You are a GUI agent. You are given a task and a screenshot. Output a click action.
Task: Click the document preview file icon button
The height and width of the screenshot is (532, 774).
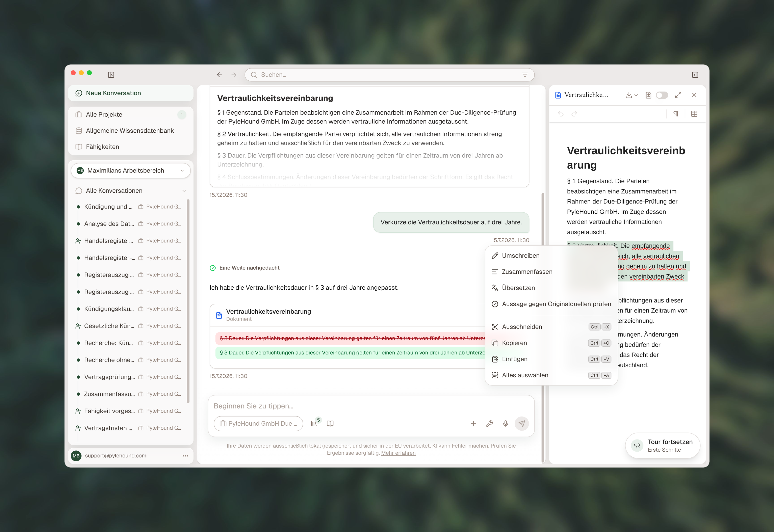point(648,95)
